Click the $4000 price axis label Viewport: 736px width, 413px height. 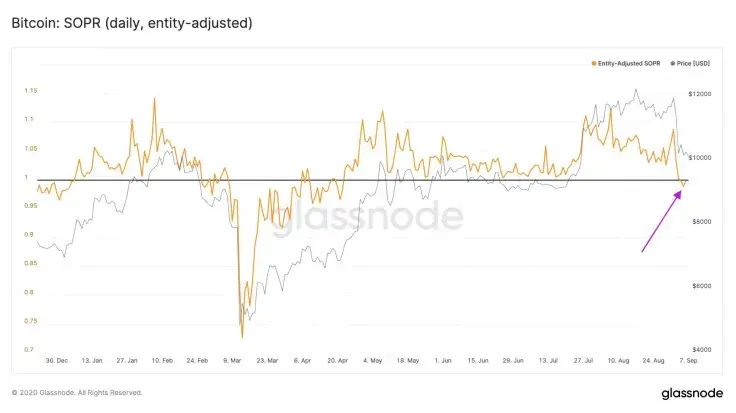coord(702,349)
